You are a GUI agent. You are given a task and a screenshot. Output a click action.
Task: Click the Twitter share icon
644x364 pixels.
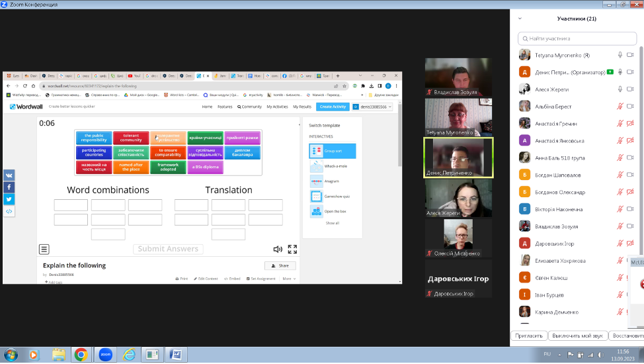click(9, 199)
